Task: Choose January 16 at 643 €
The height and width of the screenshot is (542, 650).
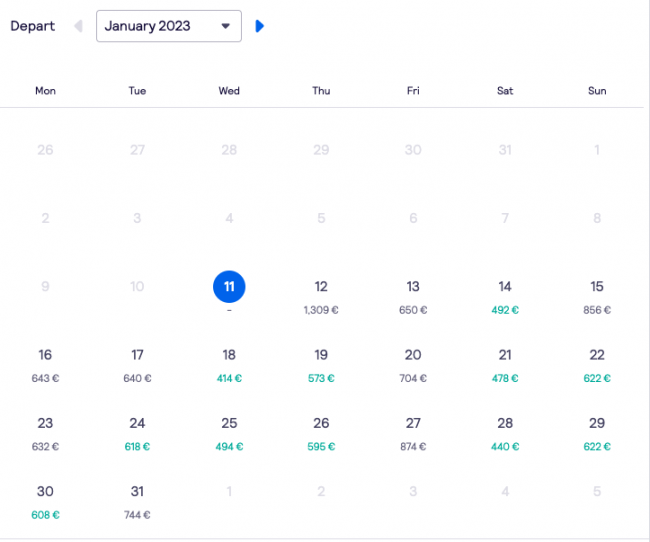Action: tap(45, 365)
